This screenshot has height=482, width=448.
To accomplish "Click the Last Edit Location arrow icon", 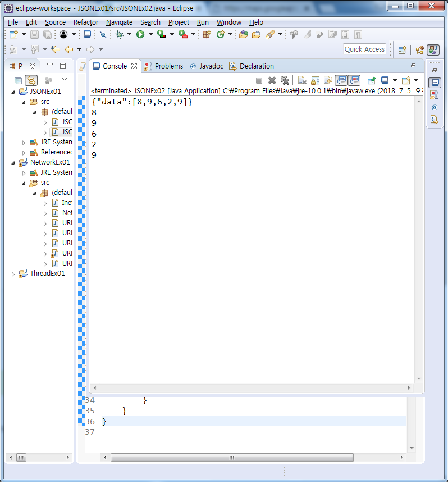I will (x=56, y=49).
